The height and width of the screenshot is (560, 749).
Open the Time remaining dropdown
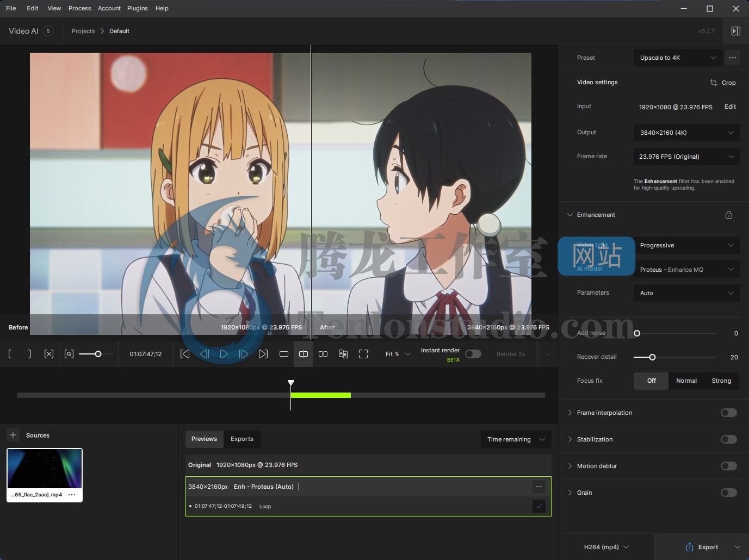point(516,439)
